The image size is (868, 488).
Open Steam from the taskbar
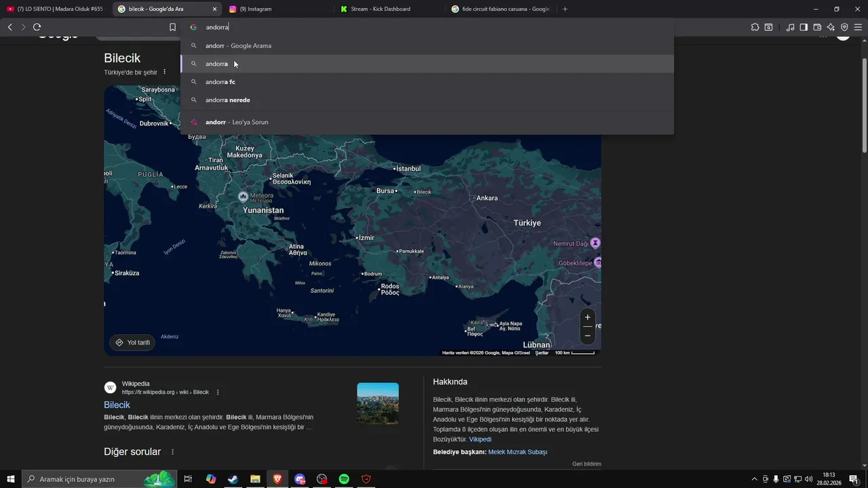pos(233,479)
